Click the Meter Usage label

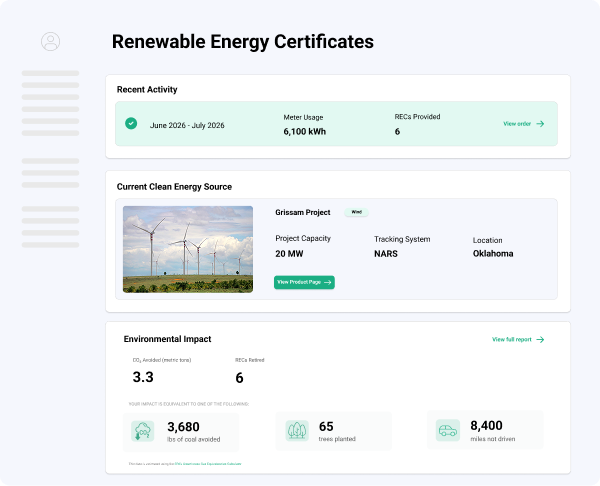tap(303, 117)
